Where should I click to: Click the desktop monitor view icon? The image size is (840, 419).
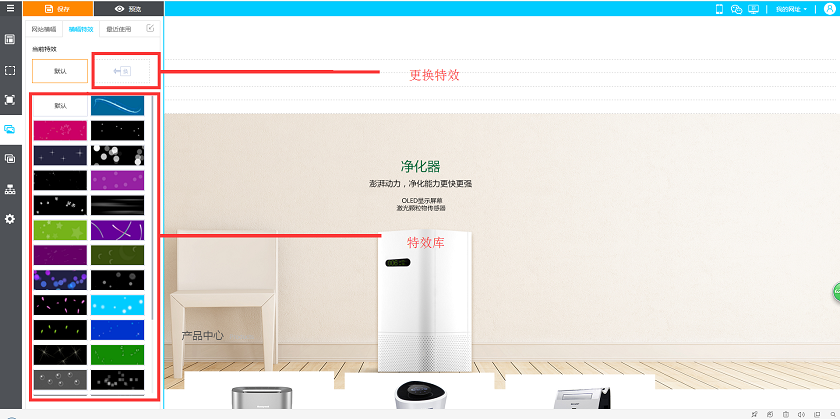point(754,9)
